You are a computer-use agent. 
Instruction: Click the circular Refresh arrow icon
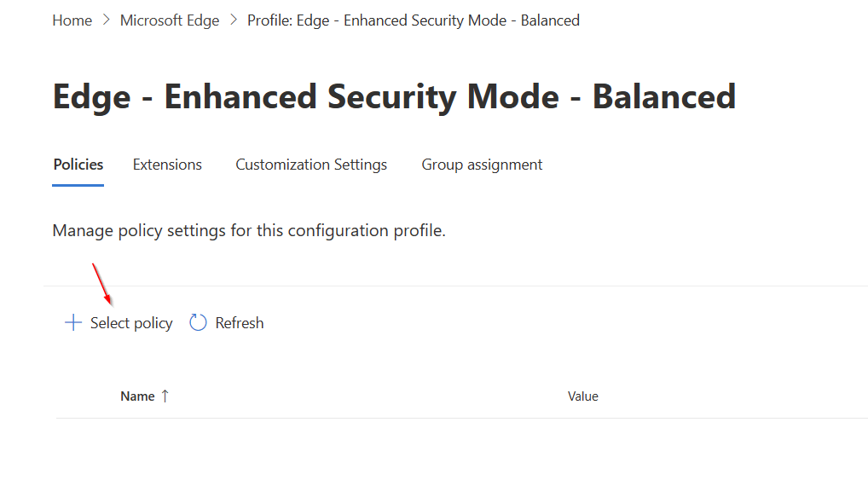pyautogui.click(x=198, y=323)
